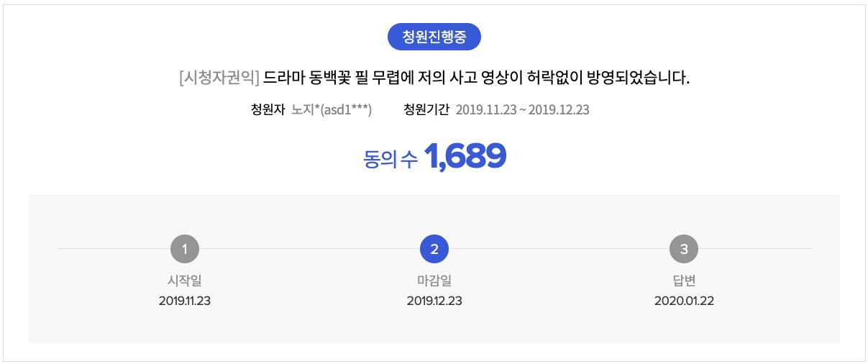868x364 pixels.
Task: Click the 동의수 label
Action: (x=390, y=159)
